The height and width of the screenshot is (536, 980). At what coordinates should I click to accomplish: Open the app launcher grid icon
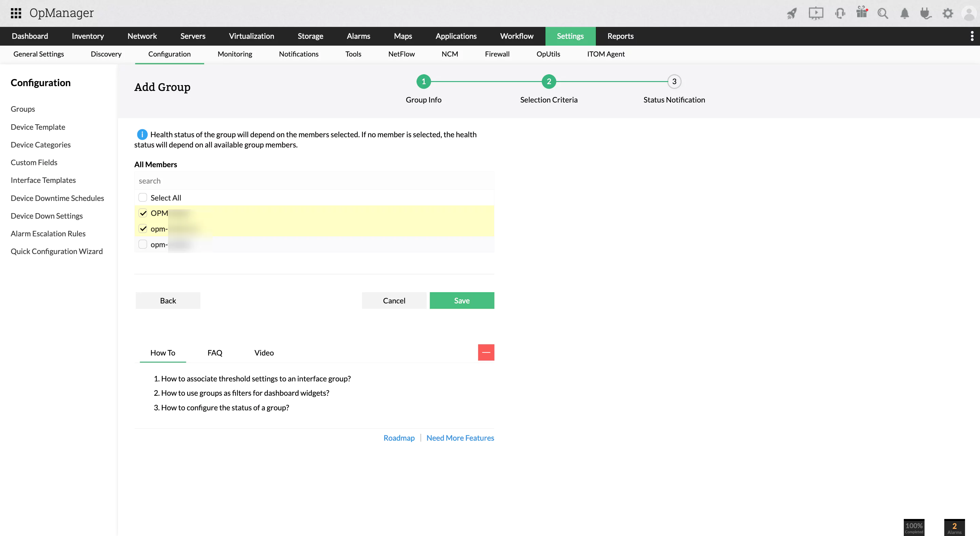[x=16, y=13]
